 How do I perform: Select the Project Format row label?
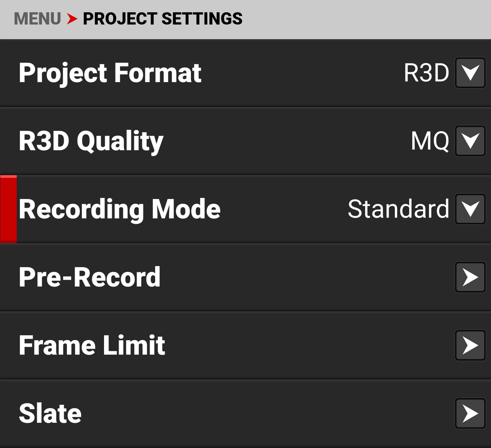pos(110,73)
